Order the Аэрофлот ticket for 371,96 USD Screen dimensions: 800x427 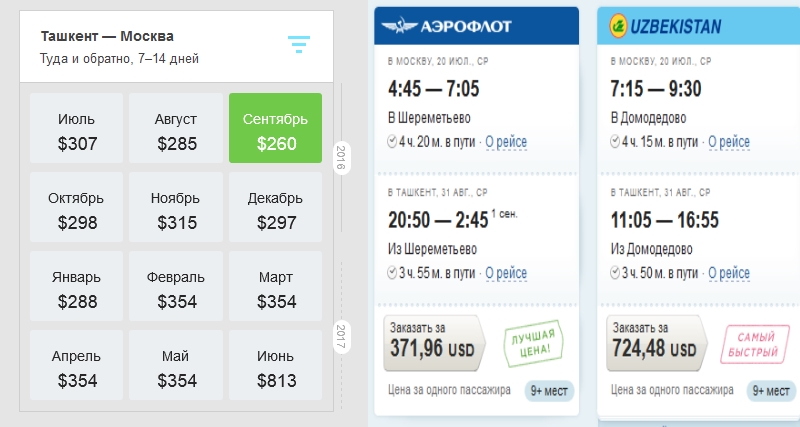433,341
